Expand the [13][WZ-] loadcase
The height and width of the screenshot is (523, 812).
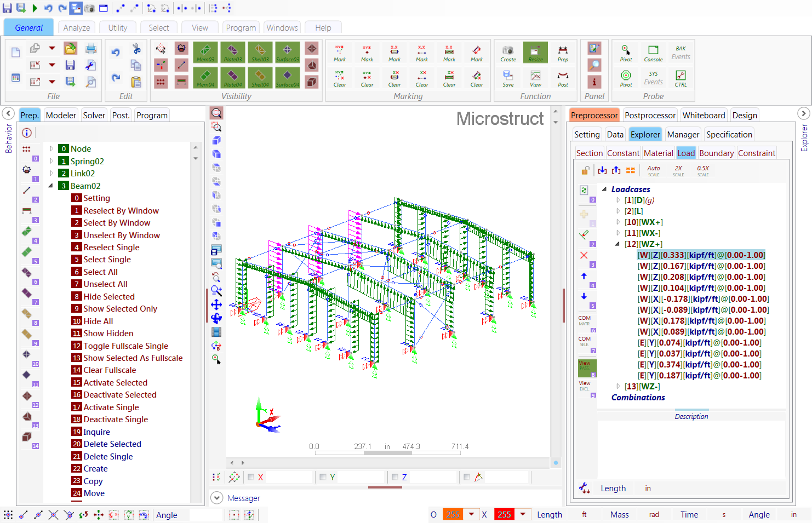[618, 387]
